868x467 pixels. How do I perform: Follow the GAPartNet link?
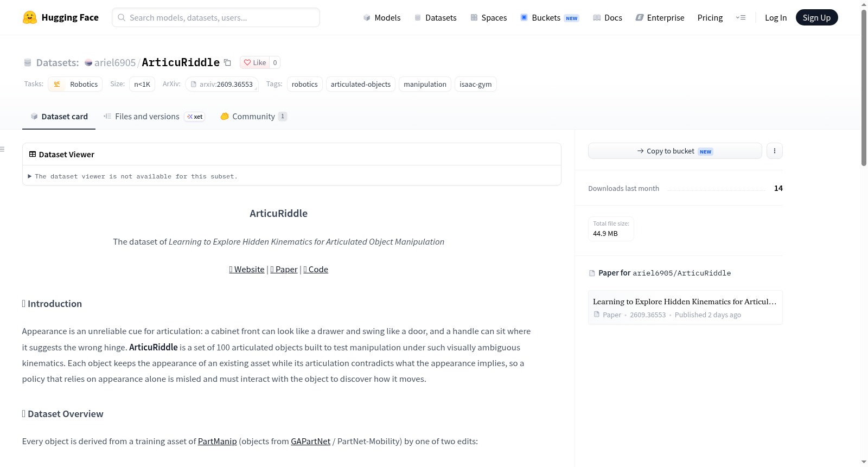tap(311, 442)
